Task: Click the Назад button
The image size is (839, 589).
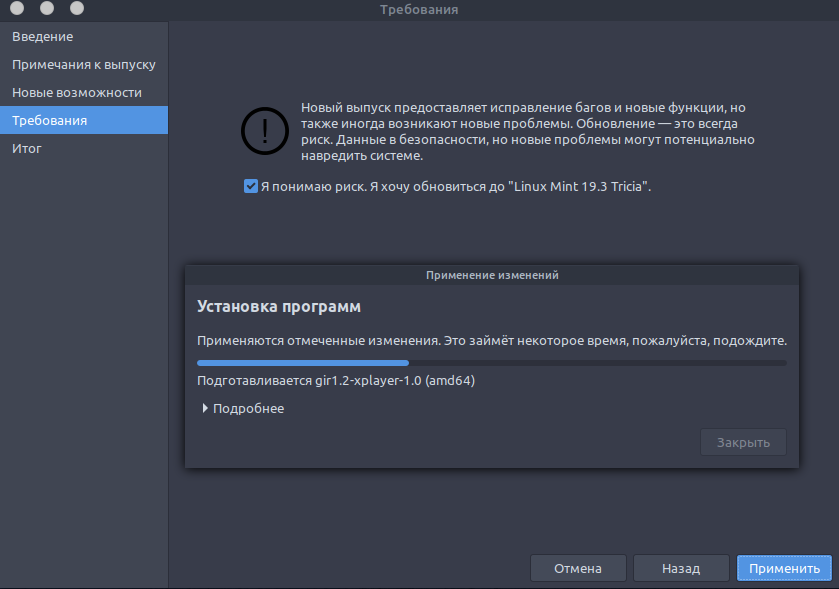Action: click(x=680, y=568)
